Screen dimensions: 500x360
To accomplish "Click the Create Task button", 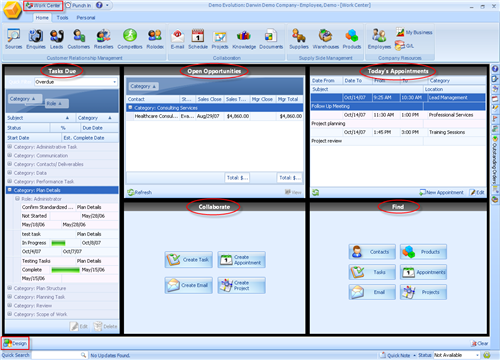I will pyautogui.click(x=189, y=260).
